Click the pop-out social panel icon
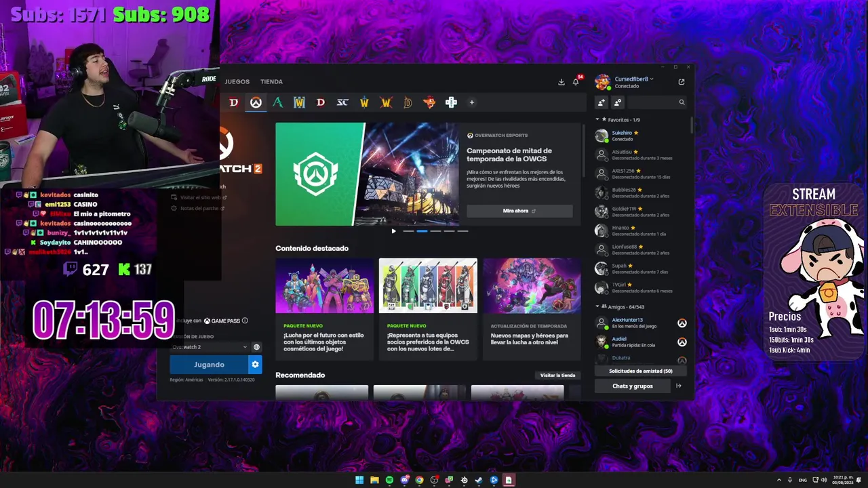868x488 pixels. pyautogui.click(x=682, y=82)
